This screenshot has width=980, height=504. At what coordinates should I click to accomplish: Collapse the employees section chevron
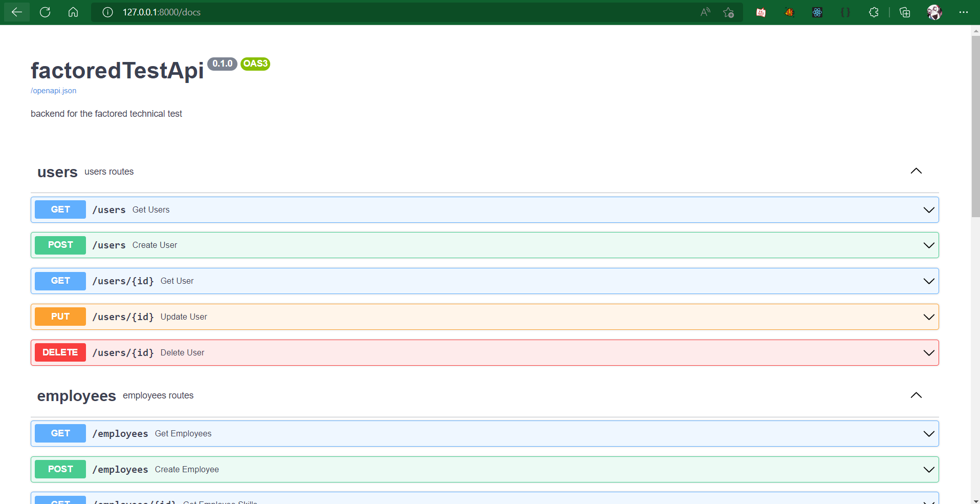pos(916,395)
